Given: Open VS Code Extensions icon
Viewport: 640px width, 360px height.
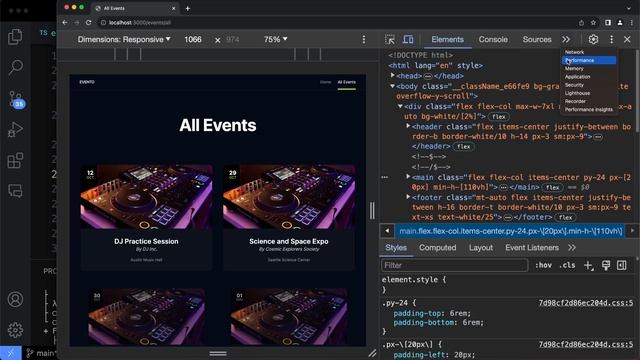Looking at the screenshot, I should click(x=15, y=160).
